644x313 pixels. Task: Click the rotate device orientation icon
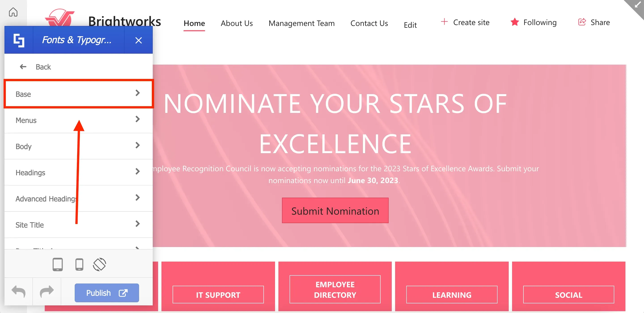pos(100,264)
